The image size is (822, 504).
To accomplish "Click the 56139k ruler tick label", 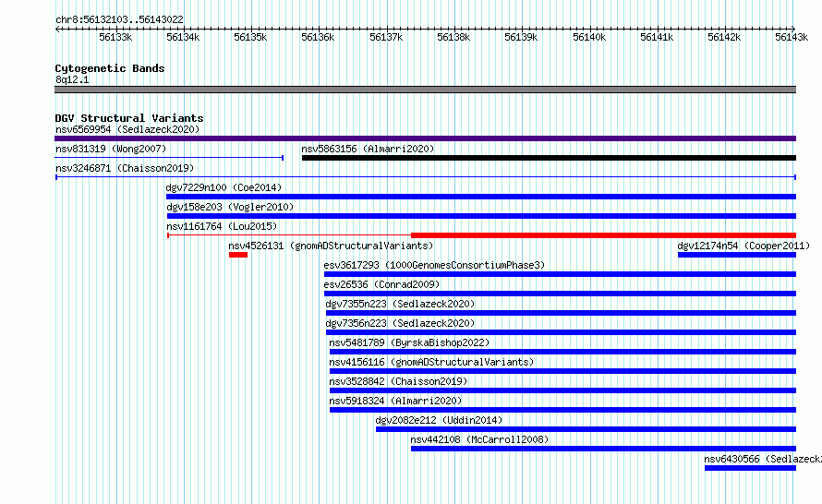I will pos(521,38).
